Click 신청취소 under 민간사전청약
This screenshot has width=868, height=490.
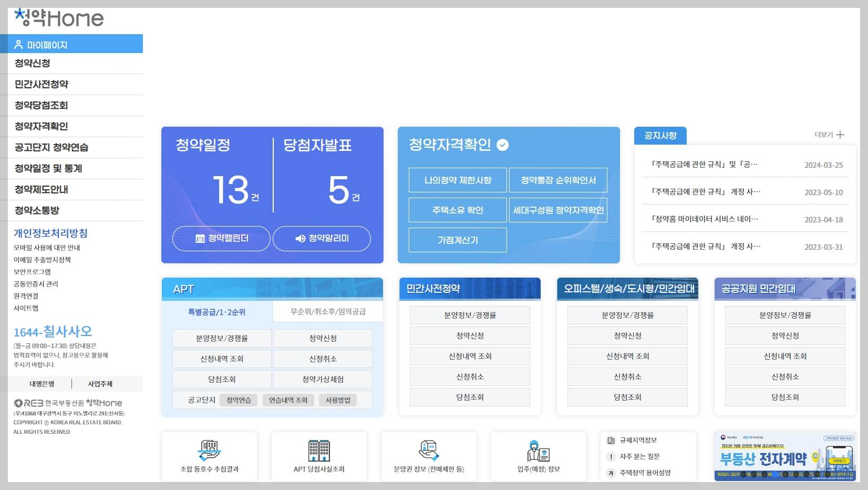tap(470, 377)
